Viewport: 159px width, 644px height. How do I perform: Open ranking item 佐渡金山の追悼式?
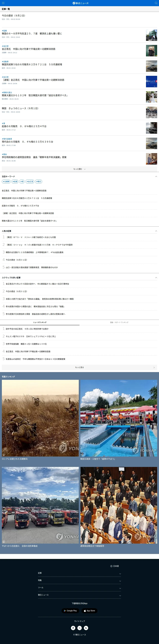(x=35, y=359)
